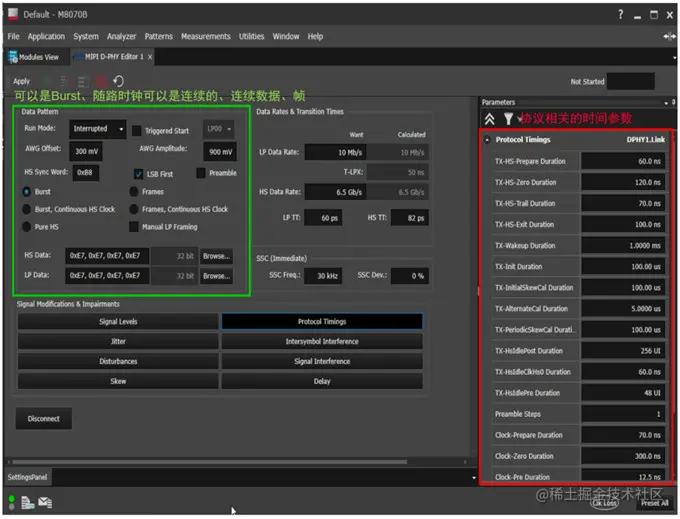
Task: Open the Help menu
Action: 315,36
